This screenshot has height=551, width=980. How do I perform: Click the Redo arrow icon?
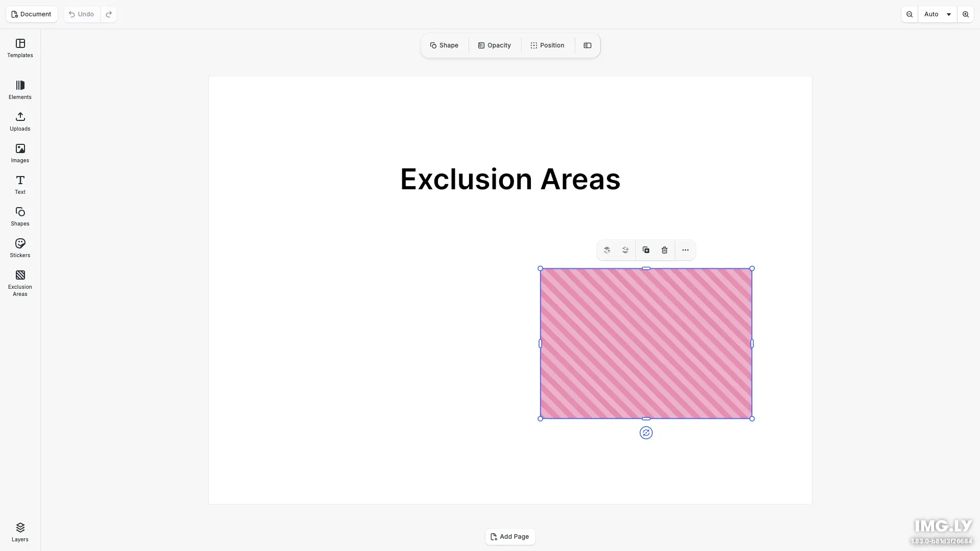pyautogui.click(x=109, y=14)
